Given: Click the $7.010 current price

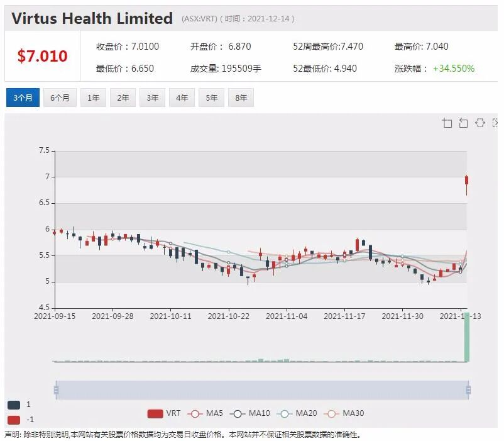Looking at the screenshot, I should coord(43,56).
